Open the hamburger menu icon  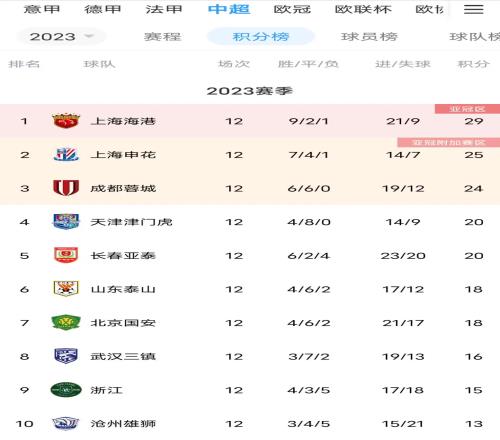[x=473, y=9]
